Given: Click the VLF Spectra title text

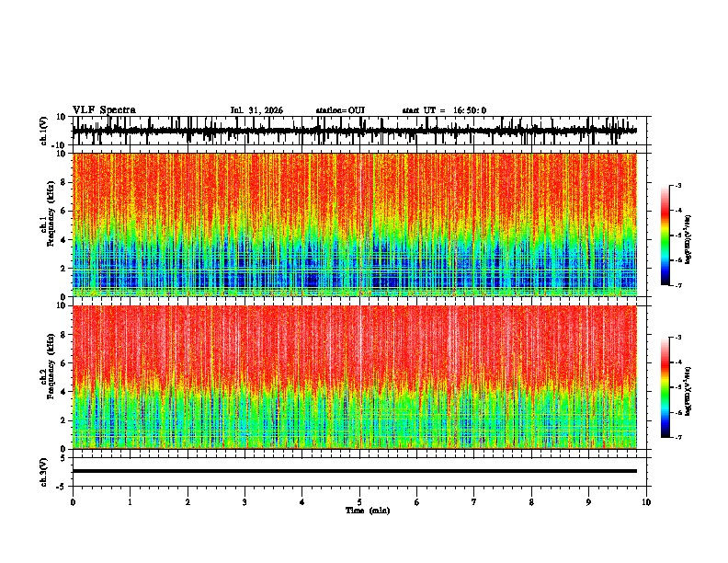Looking at the screenshot, I should click(x=104, y=110).
